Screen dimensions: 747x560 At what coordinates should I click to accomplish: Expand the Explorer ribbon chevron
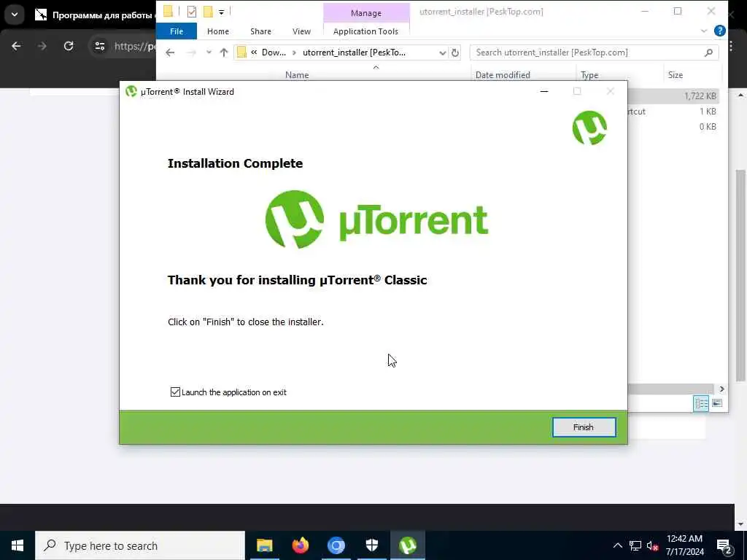[x=704, y=31]
